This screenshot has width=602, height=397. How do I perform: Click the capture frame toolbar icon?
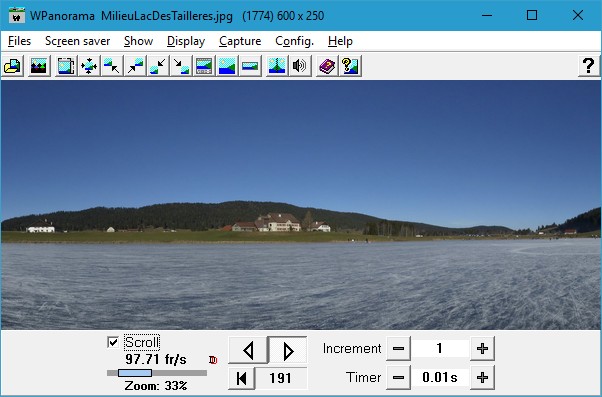pyautogui.click(x=66, y=66)
